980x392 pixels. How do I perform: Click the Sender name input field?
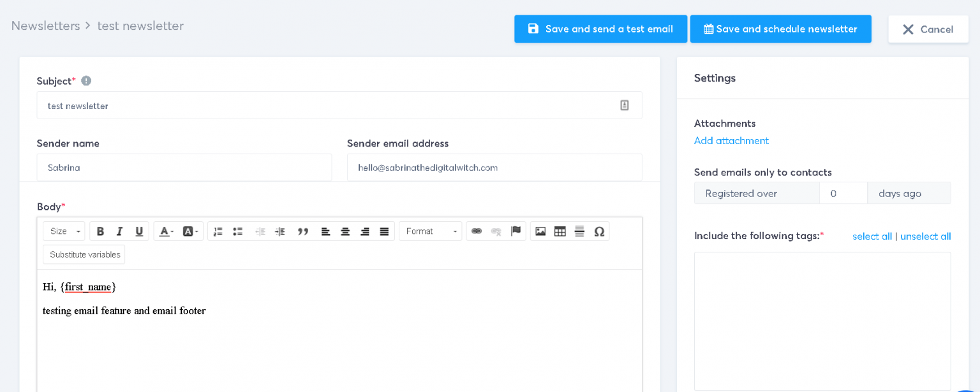[x=184, y=167]
